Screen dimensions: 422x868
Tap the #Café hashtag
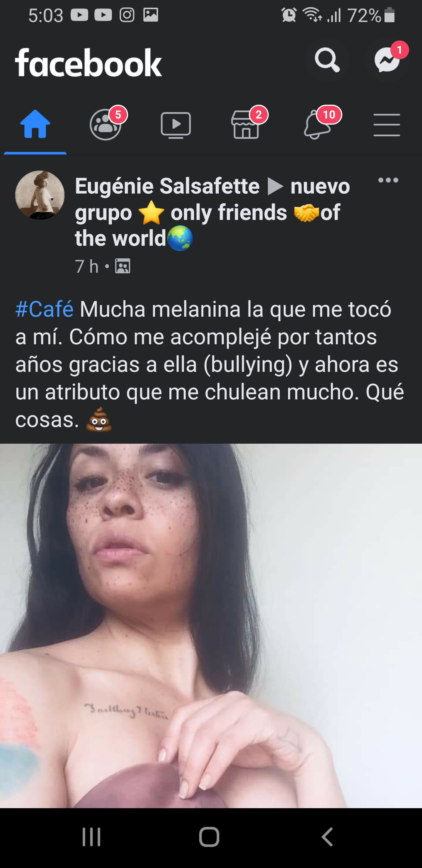pos(45,309)
